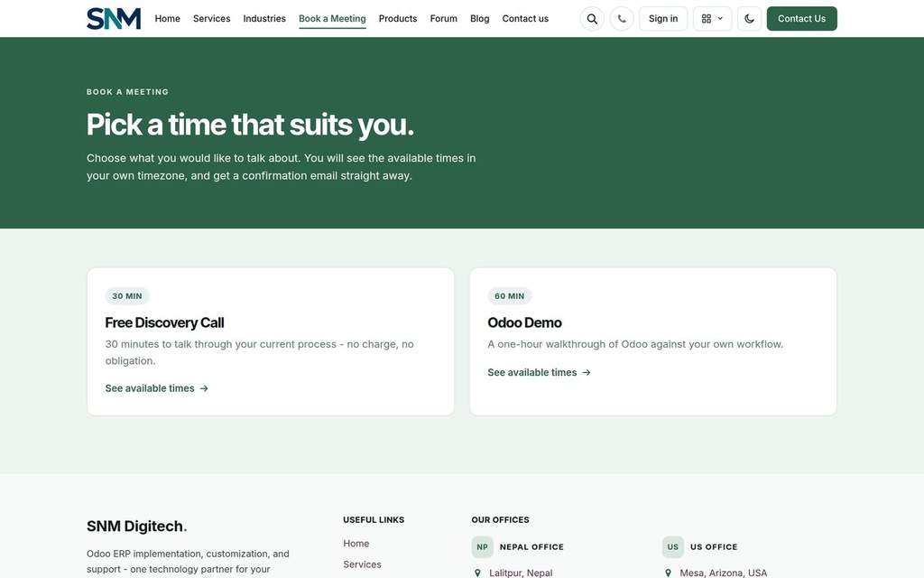Click the Sign in button
The height and width of the screenshot is (578, 924).
point(663,19)
